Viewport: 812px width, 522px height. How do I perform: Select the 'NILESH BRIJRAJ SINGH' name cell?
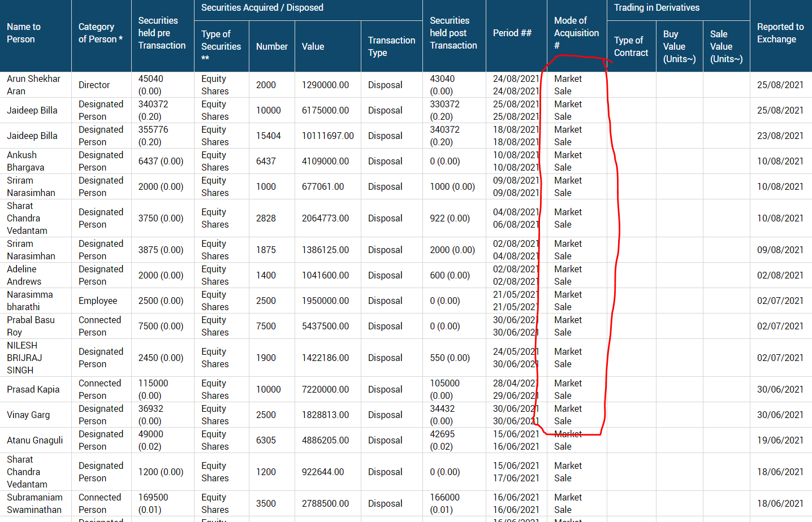pyautogui.click(x=24, y=358)
